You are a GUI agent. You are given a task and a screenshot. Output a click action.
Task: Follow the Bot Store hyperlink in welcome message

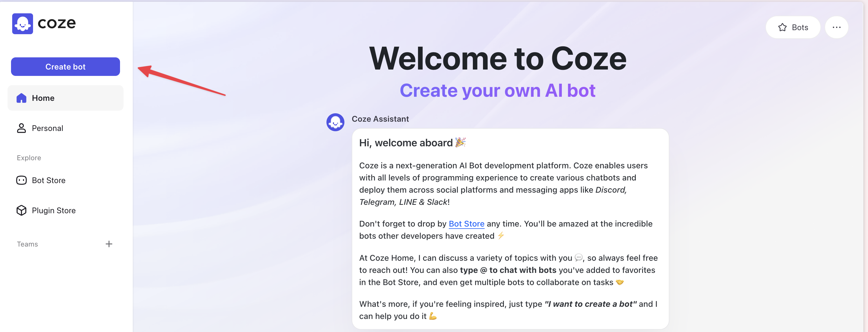click(466, 224)
